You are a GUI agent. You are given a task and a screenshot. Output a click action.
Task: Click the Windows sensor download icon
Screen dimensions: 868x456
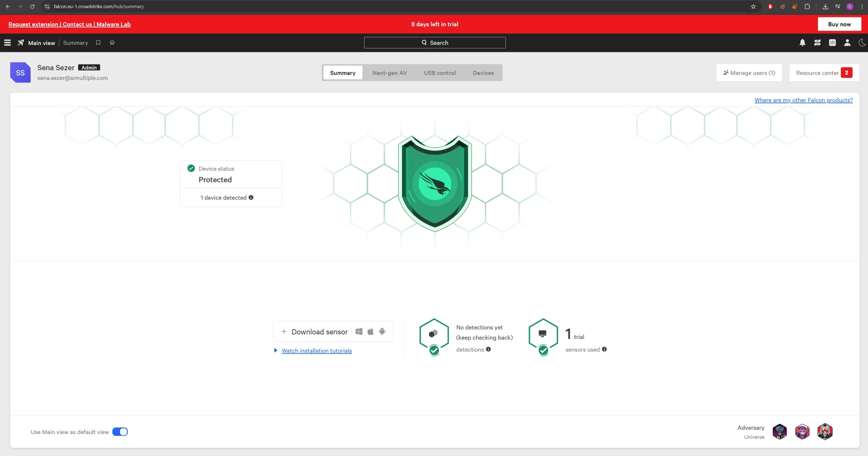click(x=359, y=332)
